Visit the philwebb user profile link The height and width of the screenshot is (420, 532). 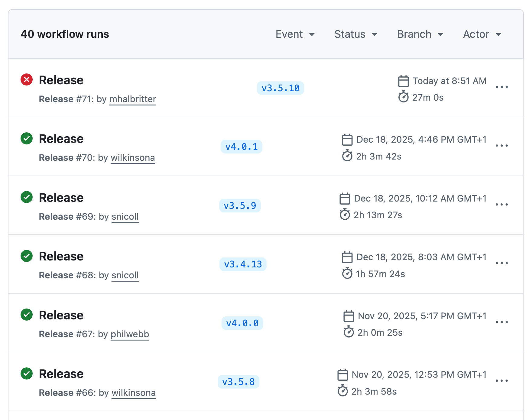click(x=130, y=334)
